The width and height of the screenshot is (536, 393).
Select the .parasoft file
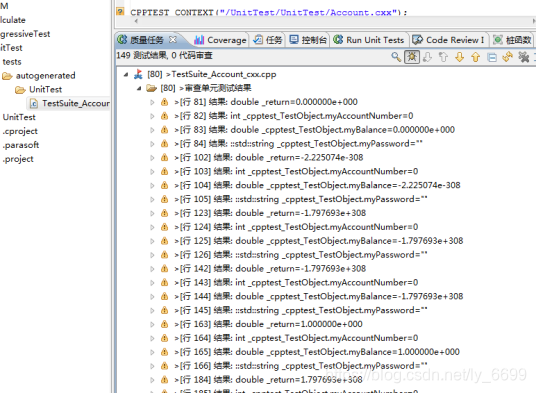(21, 145)
